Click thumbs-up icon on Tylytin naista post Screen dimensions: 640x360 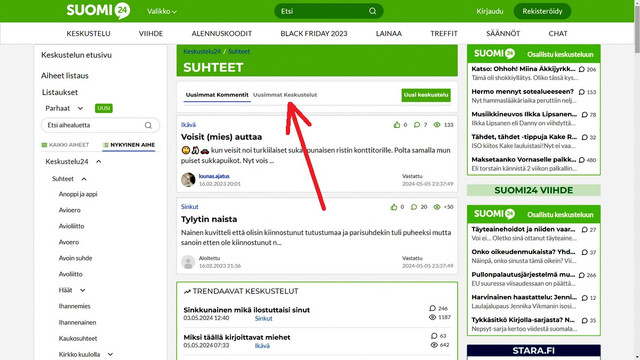tap(394, 207)
